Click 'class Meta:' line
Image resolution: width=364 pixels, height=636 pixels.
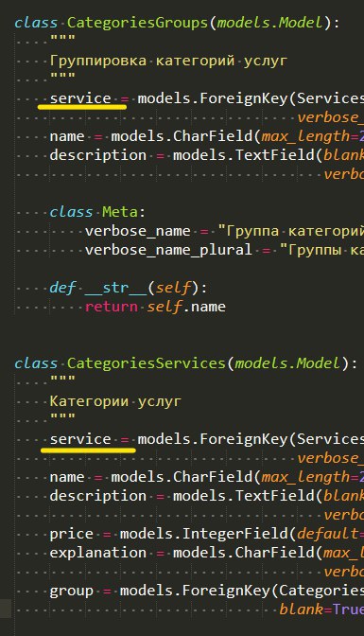tap(97, 212)
